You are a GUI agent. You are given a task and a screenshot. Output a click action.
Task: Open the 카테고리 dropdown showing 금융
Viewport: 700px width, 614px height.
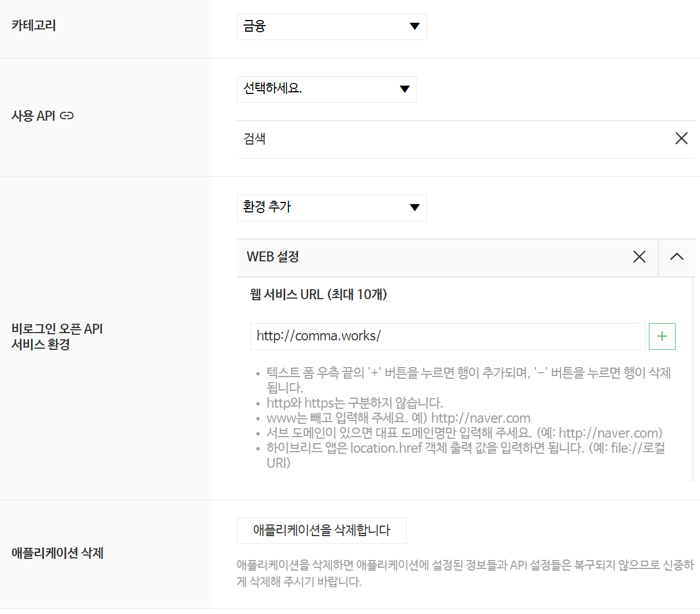331,27
